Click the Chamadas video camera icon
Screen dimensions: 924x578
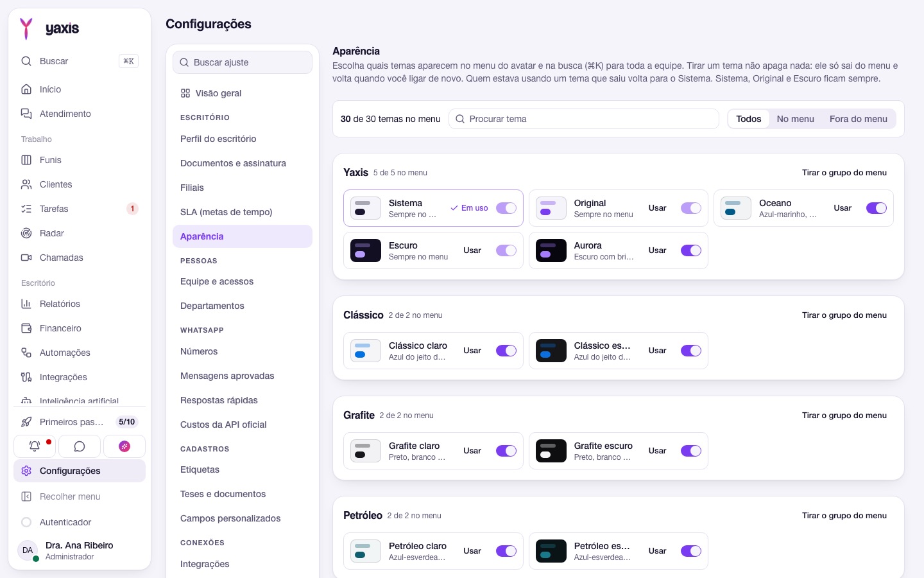26,258
